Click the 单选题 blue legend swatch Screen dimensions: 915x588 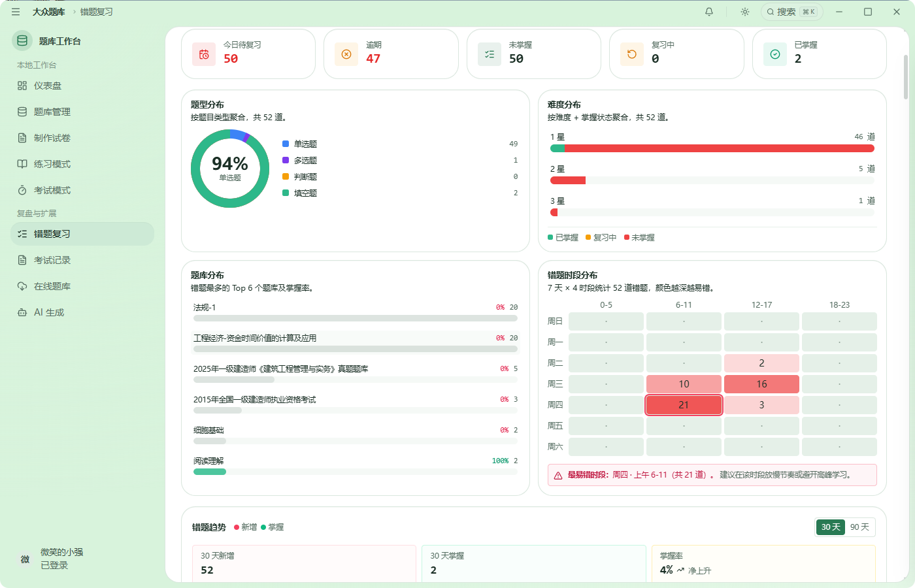pos(286,144)
